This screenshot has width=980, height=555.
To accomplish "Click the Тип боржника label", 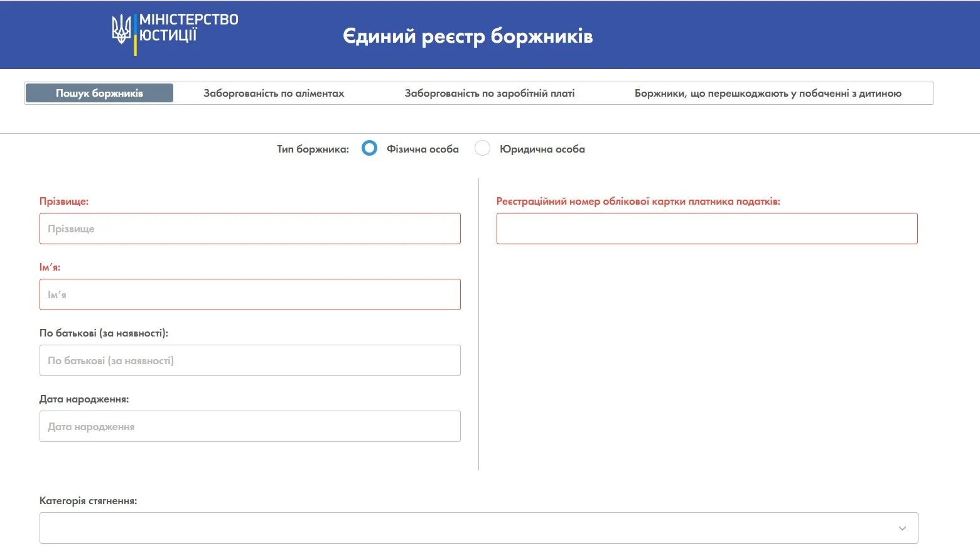I will (313, 149).
